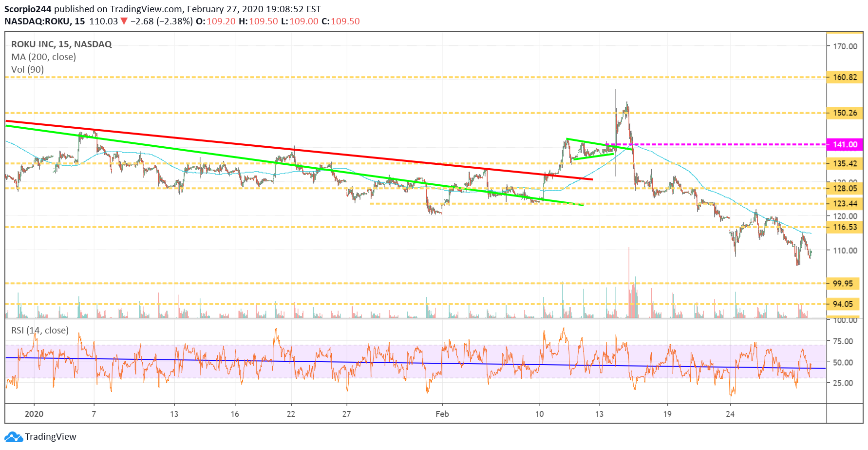This screenshot has width=868, height=450.
Task: Click the 110.00 axis value
Action: coord(845,251)
